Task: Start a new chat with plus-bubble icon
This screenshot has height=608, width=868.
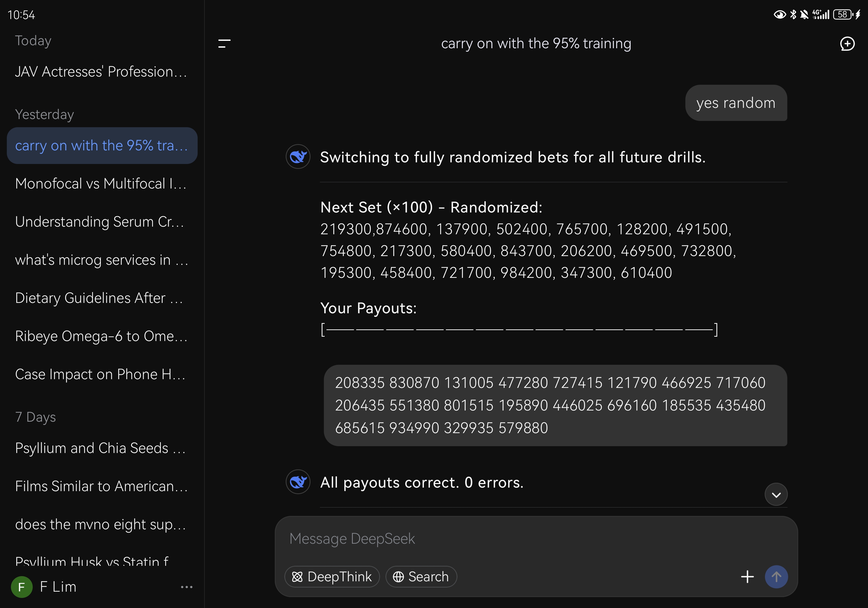Action: [x=847, y=43]
